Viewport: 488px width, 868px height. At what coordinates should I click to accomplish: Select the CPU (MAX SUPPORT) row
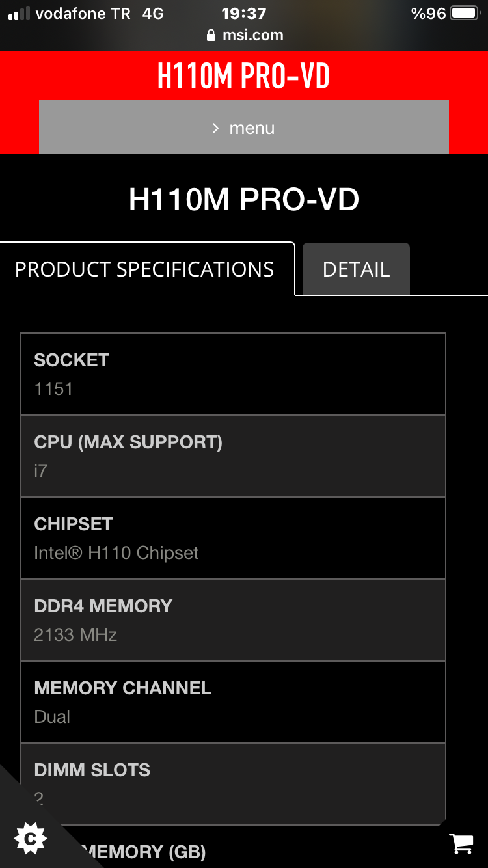[232, 456]
